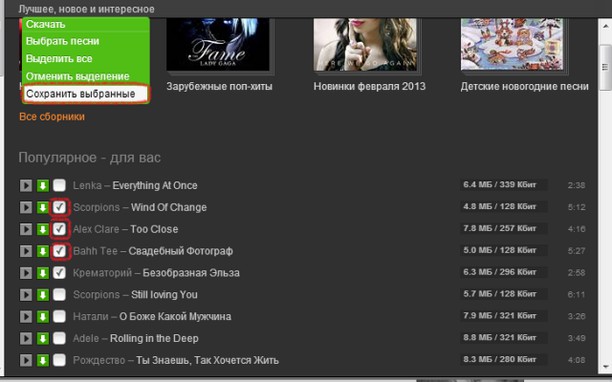
Task: Click the 8.8 МБ / 321 Кбит size label
Action: (x=500, y=338)
